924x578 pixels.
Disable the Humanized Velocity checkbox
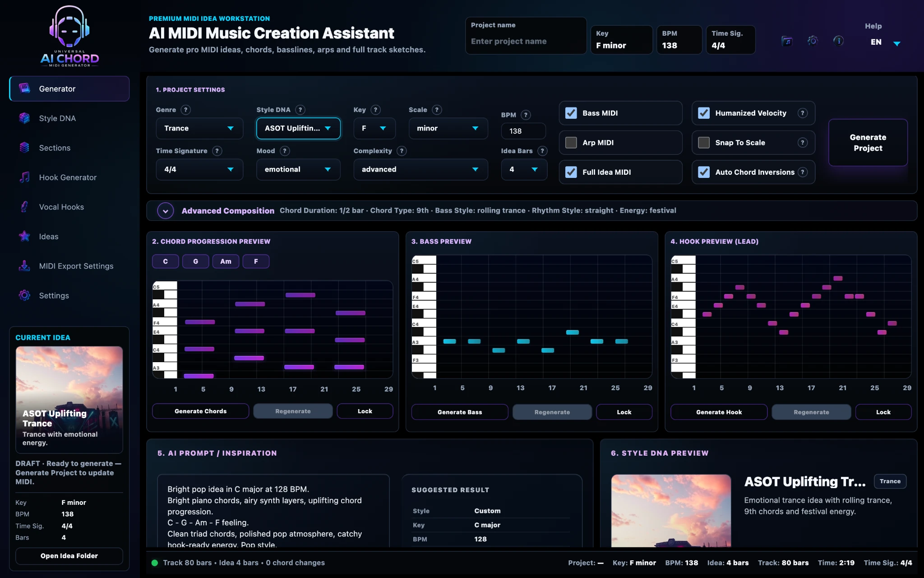[704, 113]
